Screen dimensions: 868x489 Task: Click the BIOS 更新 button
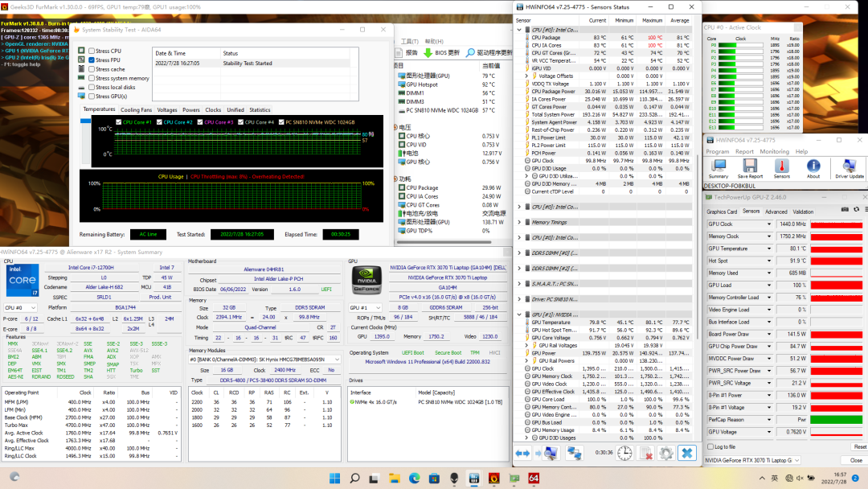pos(443,52)
